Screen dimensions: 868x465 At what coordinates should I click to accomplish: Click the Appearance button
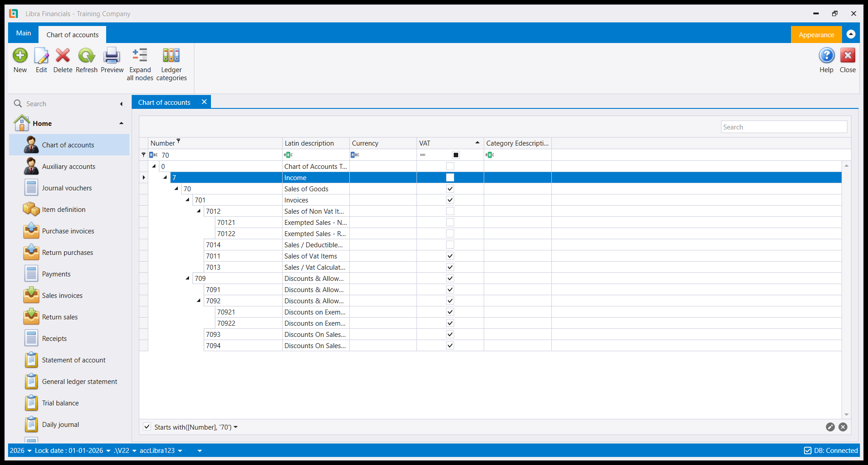[816, 34]
